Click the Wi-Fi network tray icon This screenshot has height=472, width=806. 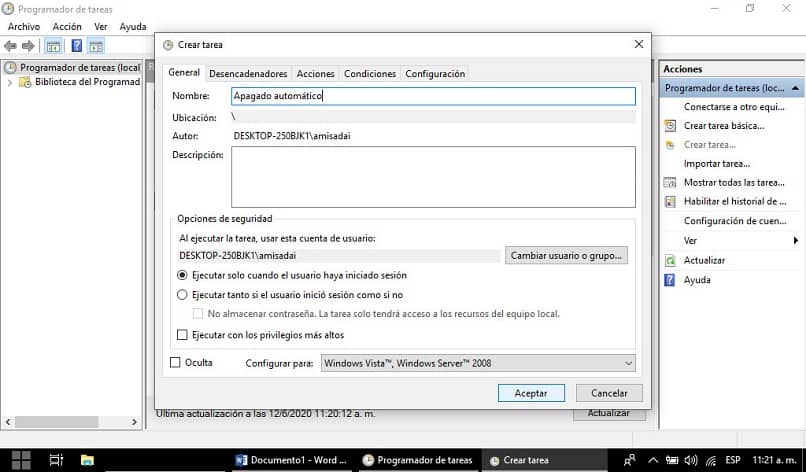(711, 460)
